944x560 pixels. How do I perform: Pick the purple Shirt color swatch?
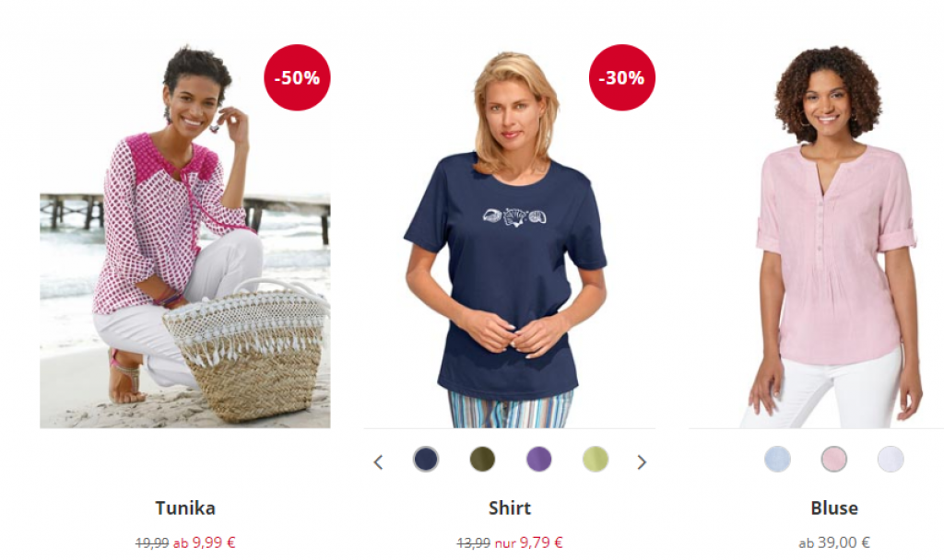click(x=538, y=460)
